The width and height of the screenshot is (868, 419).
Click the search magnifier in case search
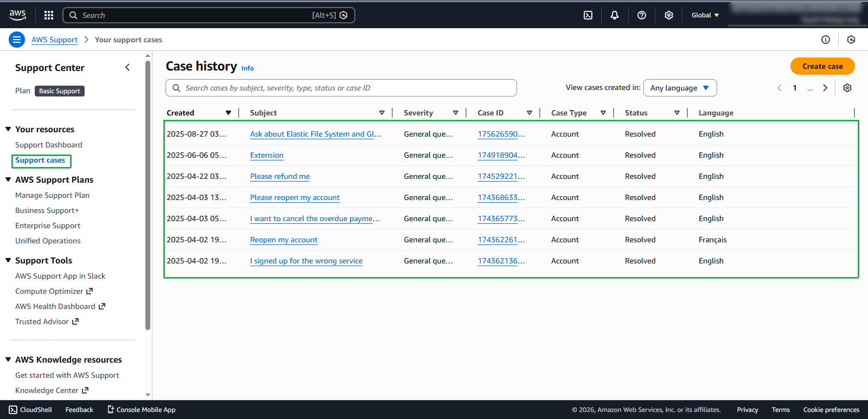coord(176,88)
